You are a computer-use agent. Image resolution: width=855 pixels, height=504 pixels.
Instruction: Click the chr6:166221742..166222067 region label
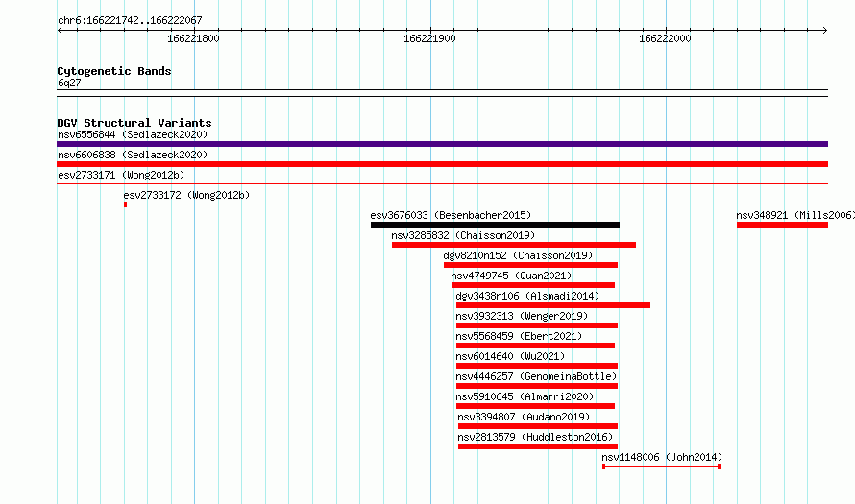click(130, 21)
